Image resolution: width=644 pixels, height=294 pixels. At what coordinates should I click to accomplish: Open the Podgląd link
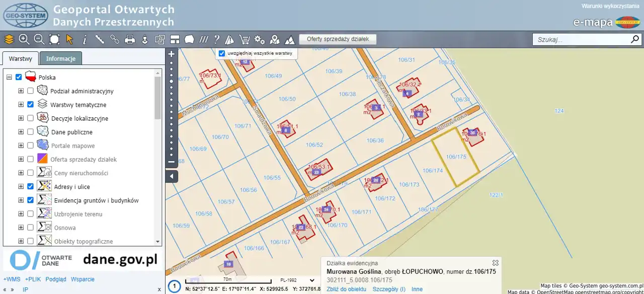click(x=56, y=279)
